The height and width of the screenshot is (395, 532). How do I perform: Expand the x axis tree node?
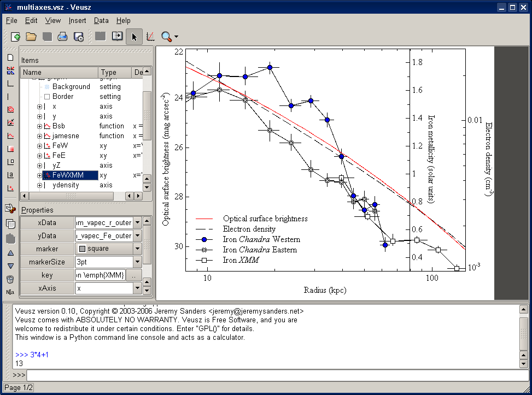coord(40,107)
